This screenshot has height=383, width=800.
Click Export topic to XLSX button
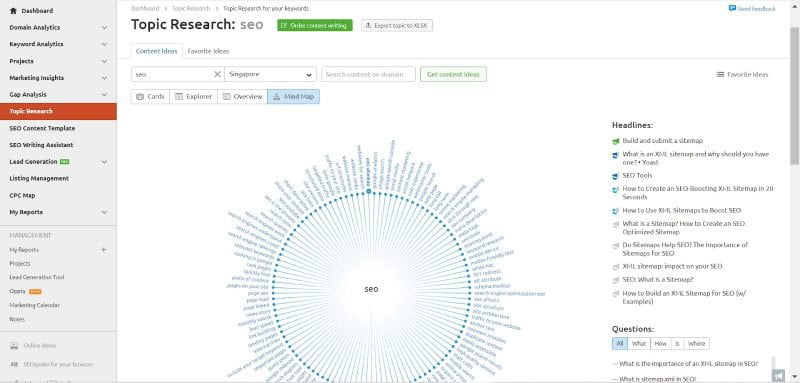(397, 25)
